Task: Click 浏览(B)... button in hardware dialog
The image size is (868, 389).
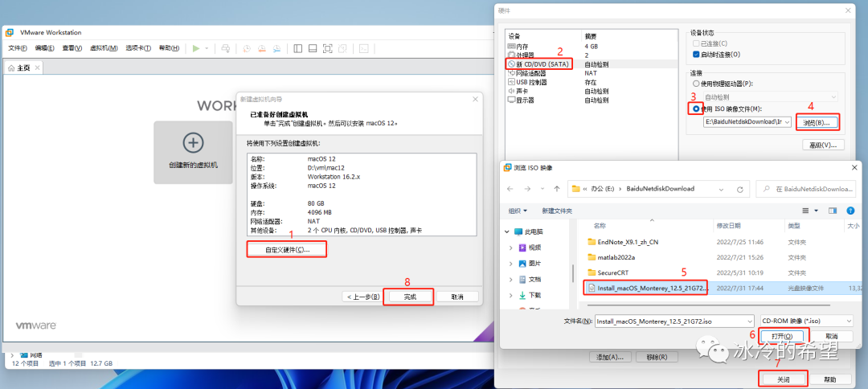Action: point(817,122)
